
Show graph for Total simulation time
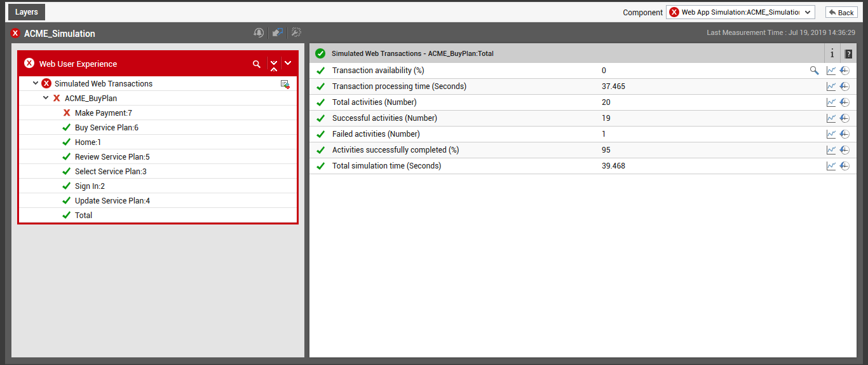(831, 166)
